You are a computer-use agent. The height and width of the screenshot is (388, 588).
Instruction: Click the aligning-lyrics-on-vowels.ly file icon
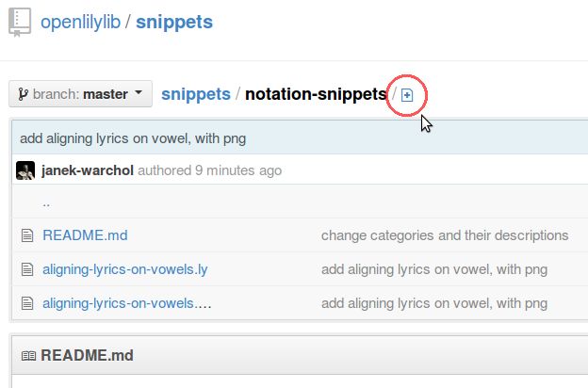pyautogui.click(x=27, y=269)
